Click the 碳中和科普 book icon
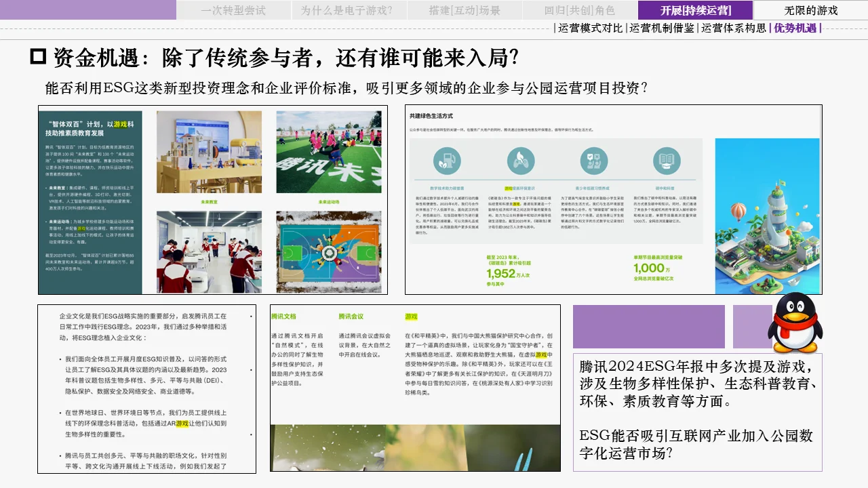 point(667,161)
